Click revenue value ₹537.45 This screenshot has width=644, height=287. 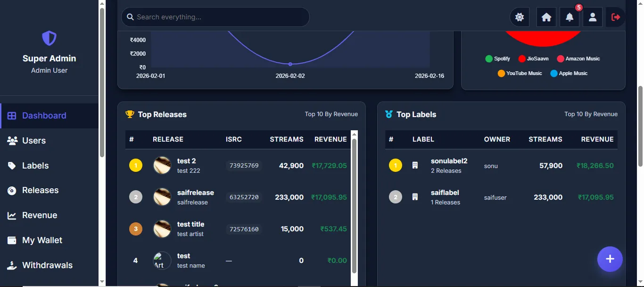click(333, 229)
